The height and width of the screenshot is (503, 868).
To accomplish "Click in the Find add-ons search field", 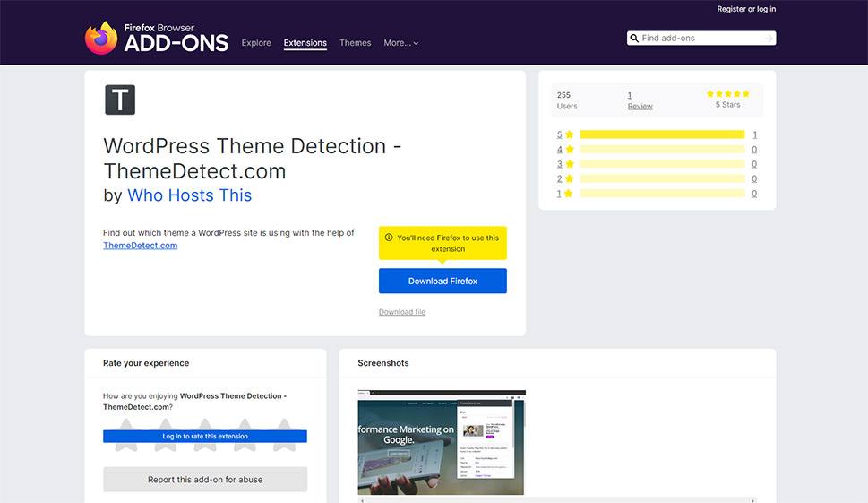I will click(x=701, y=39).
